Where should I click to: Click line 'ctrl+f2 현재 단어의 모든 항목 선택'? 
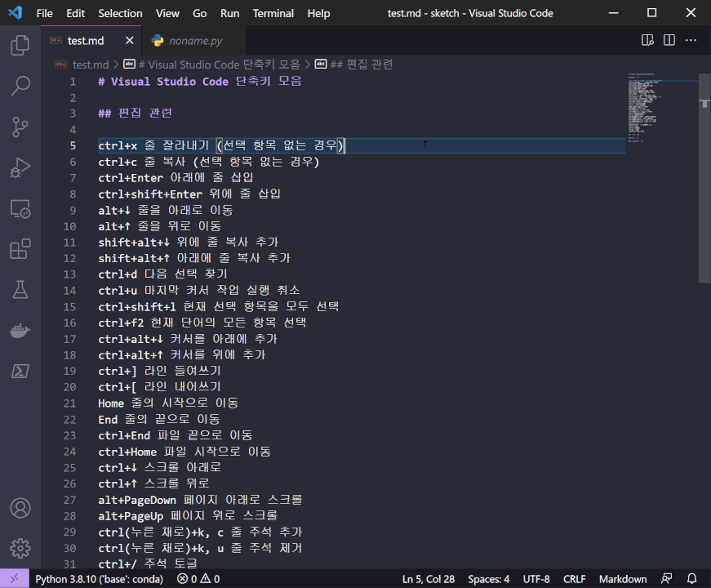pos(202,323)
